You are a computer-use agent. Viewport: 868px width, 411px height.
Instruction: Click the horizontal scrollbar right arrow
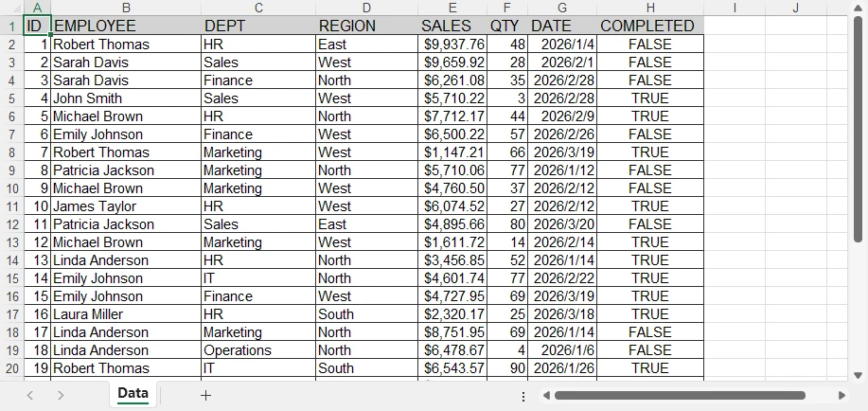(x=841, y=395)
